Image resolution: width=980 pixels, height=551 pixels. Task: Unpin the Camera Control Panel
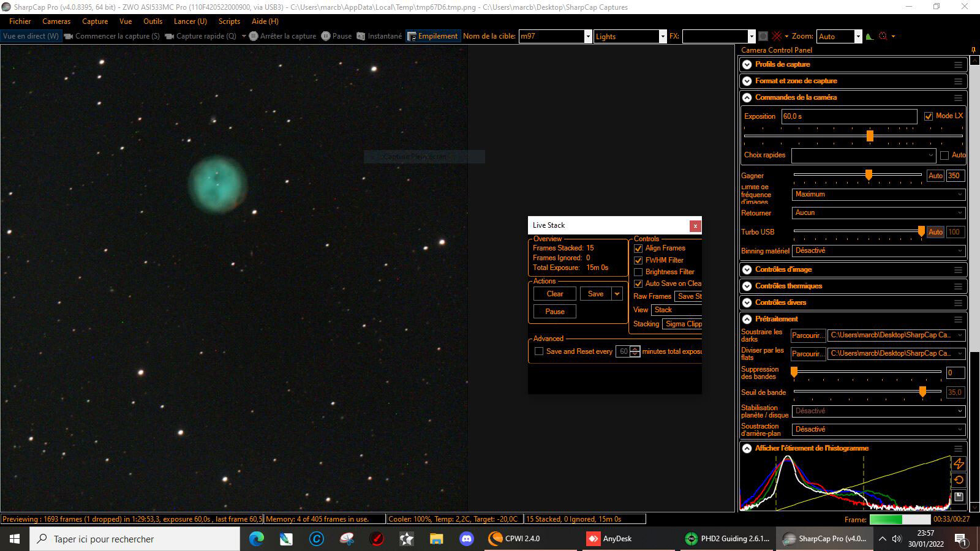(x=973, y=50)
